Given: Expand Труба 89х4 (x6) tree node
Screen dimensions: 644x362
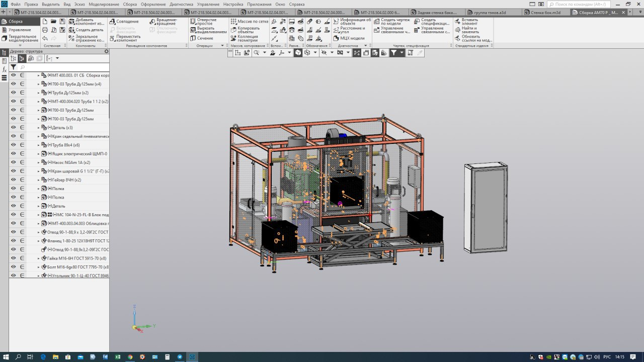Looking at the screenshot, I should click(39, 145).
